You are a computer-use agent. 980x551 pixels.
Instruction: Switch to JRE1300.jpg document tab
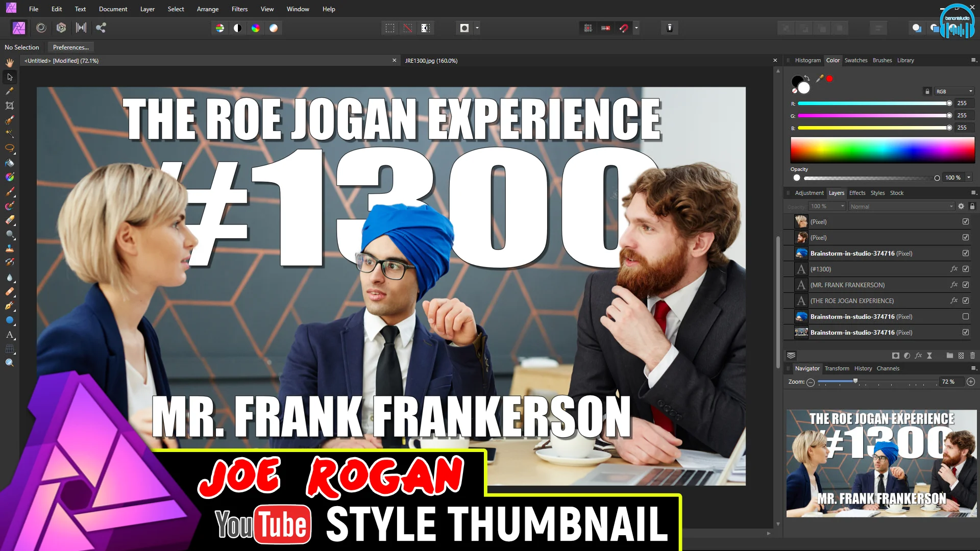(431, 61)
